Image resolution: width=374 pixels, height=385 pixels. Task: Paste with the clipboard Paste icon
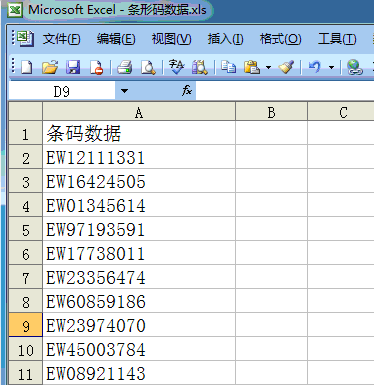click(x=252, y=67)
